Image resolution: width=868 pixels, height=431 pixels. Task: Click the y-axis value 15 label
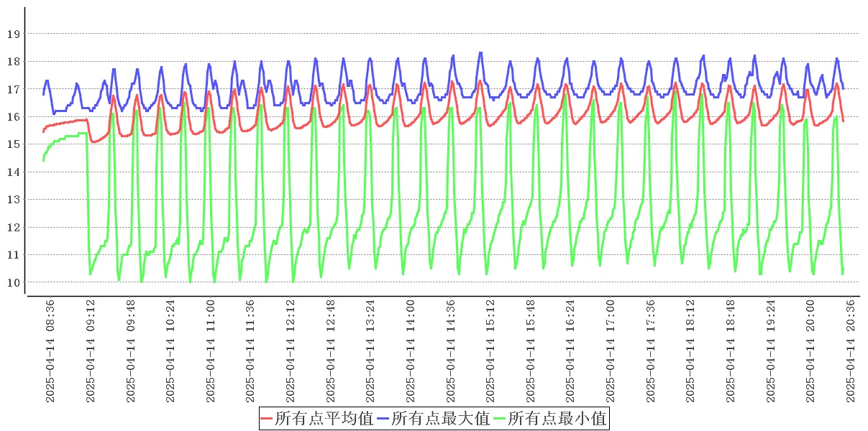coord(14,144)
